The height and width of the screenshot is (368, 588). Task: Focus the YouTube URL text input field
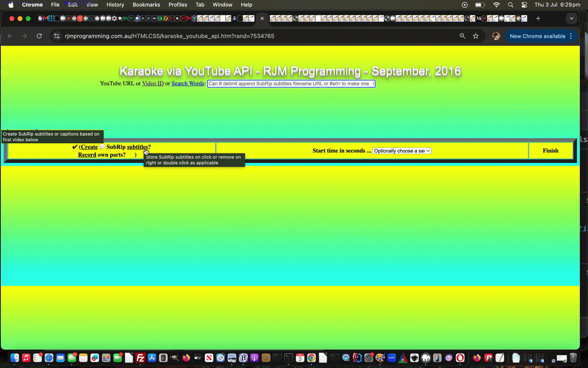(291, 84)
